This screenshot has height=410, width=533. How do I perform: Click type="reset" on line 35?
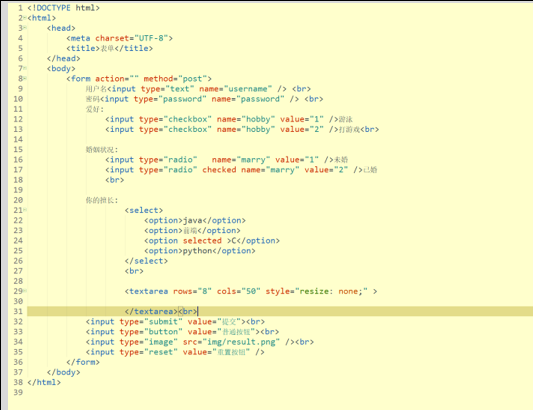[x=149, y=352]
